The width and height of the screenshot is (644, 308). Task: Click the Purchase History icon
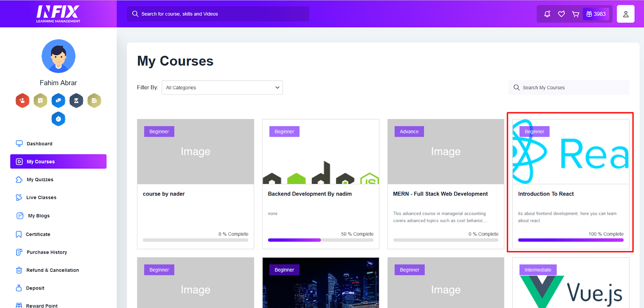(19, 252)
